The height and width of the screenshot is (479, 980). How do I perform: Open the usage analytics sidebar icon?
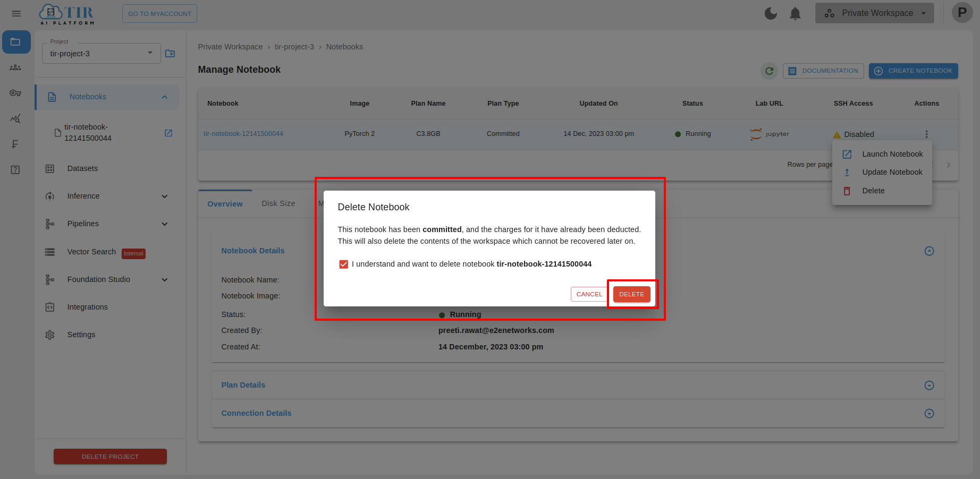point(15,118)
